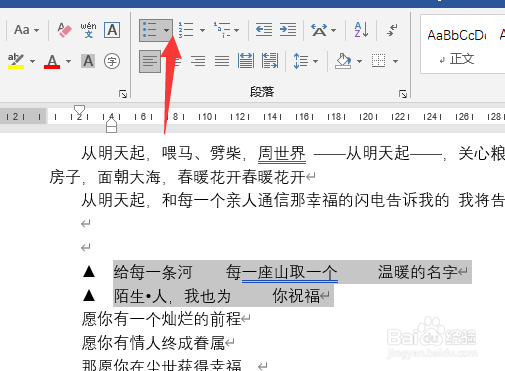Click hanging indent marker on ruler
Viewport: 505px width, 371px height.
point(111,123)
